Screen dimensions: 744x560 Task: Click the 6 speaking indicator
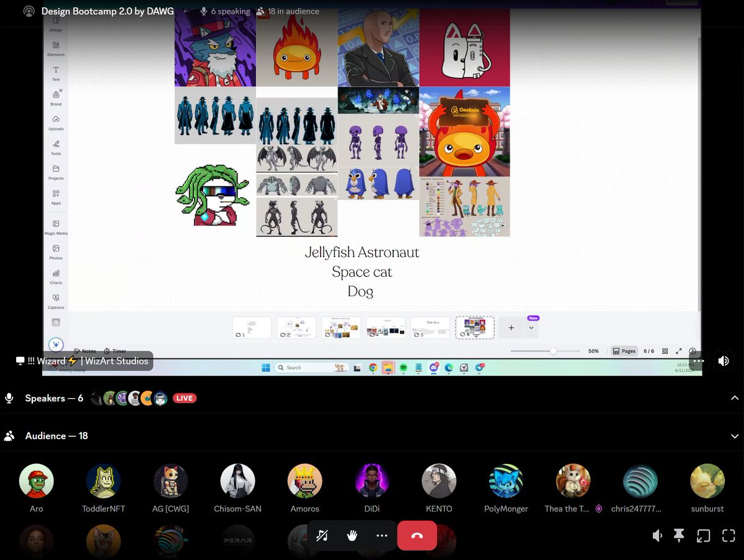pos(225,11)
